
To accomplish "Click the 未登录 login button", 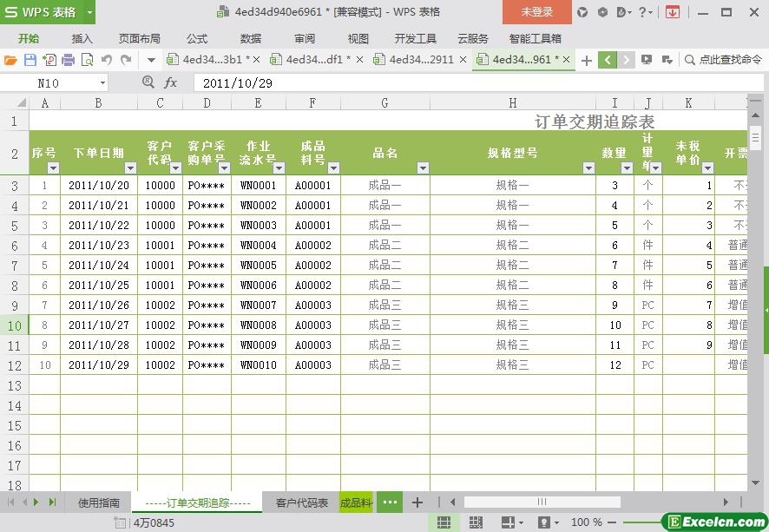I will coord(536,12).
